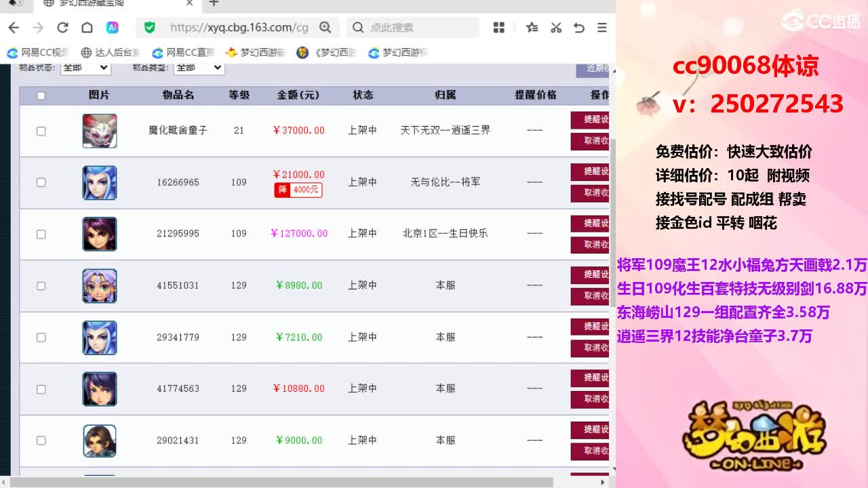Viewport: 868px width, 488px height.
Task: Check the box for item 41551031
Action: (41, 285)
